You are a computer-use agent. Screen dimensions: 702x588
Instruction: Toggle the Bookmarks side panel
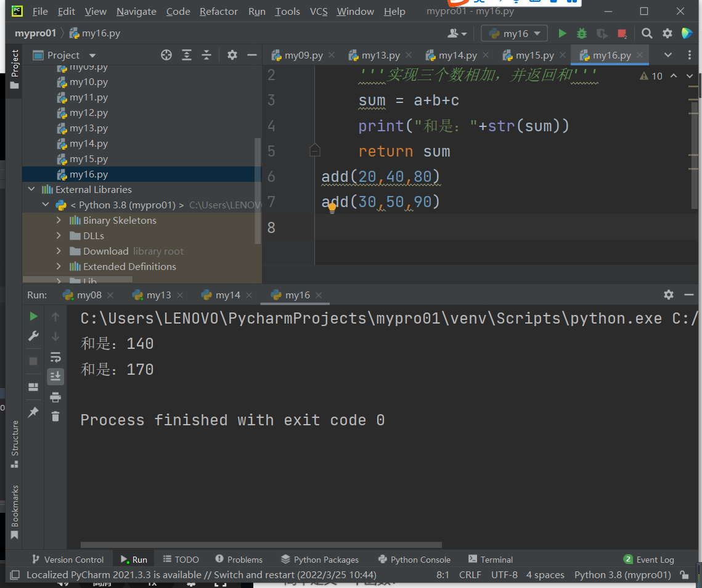click(x=15, y=512)
